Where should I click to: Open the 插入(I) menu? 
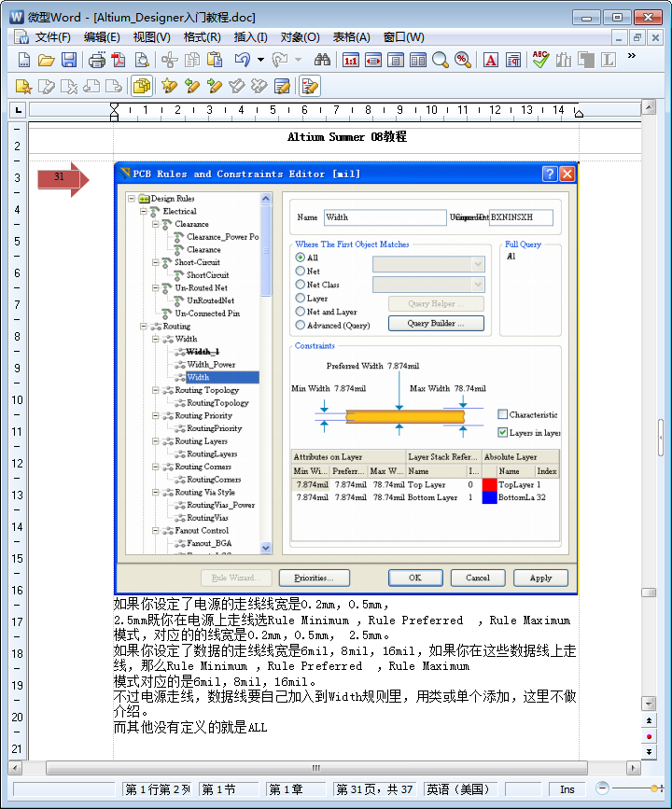(x=250, y=37)
